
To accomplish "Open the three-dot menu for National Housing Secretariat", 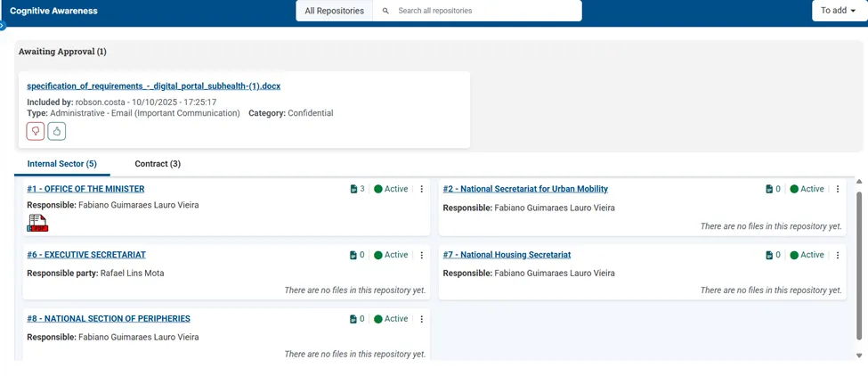I will [x=838, y=255].
